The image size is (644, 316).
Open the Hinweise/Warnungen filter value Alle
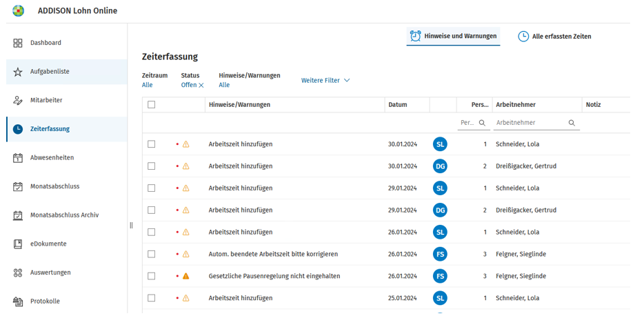224,85
